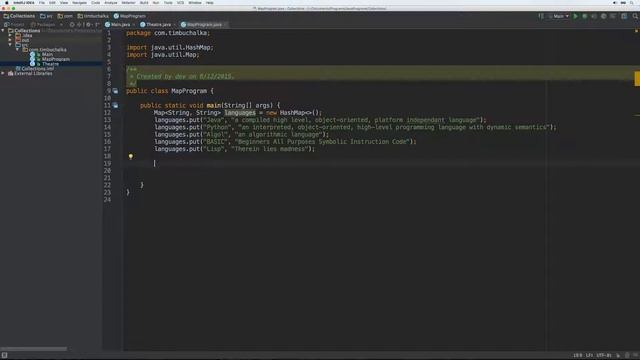
Task: Click the highlighted 'languages' variable on line 12
Action: tap(240, 113)
